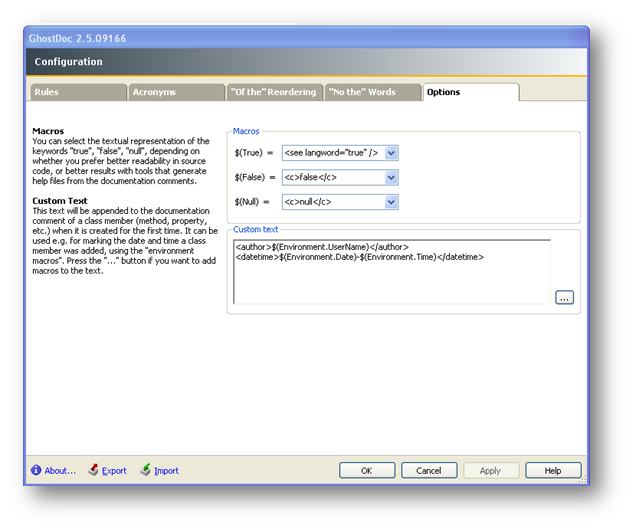Screen dimensions: 633x529
Task: Open the "No the" Words tab
Action: [373, 92]
